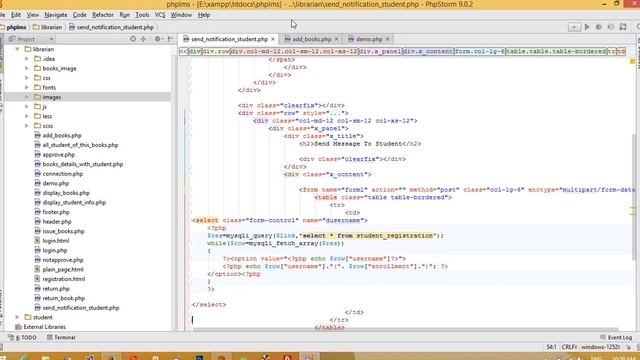Screen dimensions: 640x360
Task: Click the windows-1252 encoding indicator
Action: coord(600,347)
